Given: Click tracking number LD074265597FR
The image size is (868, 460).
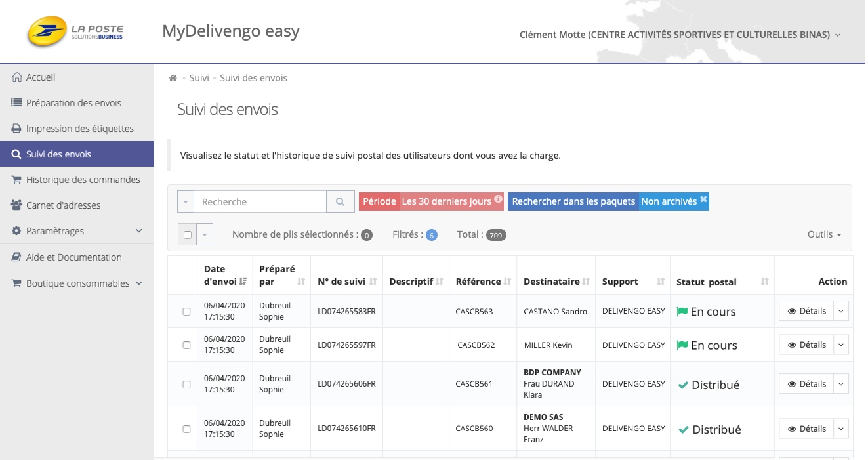Looking at the screenshot, I should [x=346, y=345].
